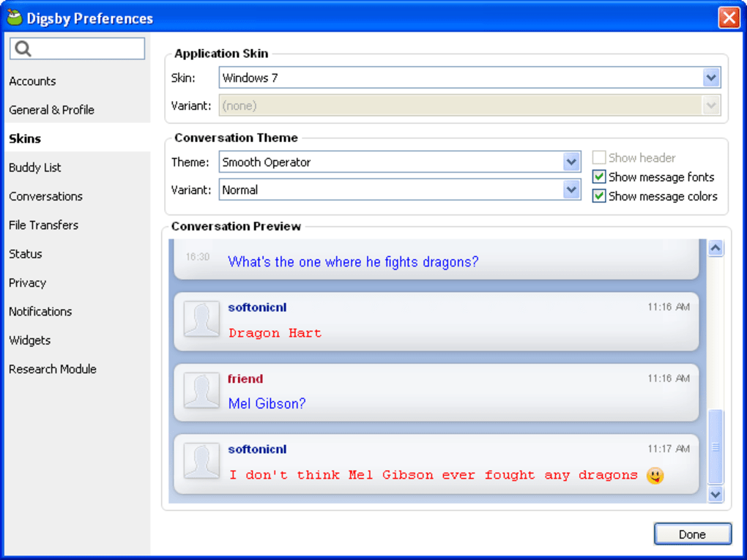Click the magnifier icon in the search box

(x=23, y=48)
